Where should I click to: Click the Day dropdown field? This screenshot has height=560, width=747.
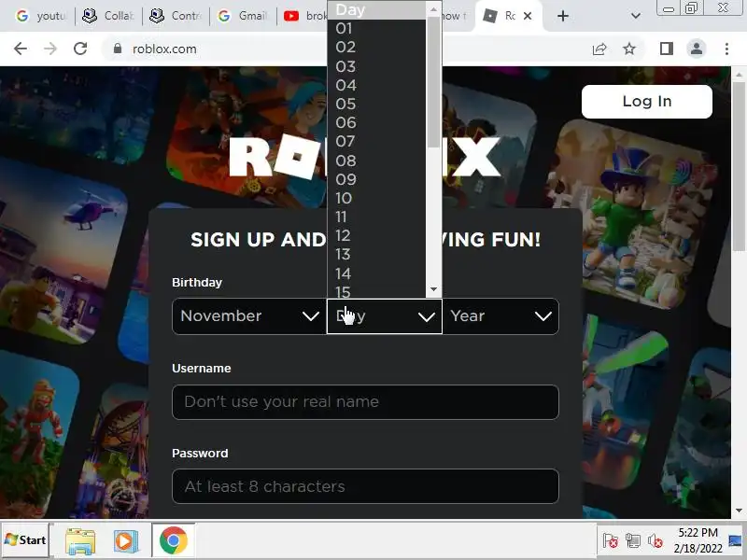pyautogui.click(x=385, y=316)
